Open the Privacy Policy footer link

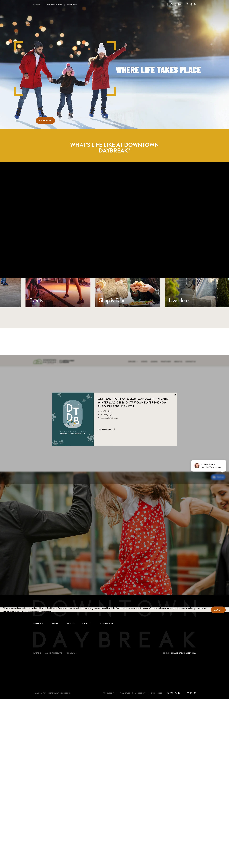click(x=109, y=693)
